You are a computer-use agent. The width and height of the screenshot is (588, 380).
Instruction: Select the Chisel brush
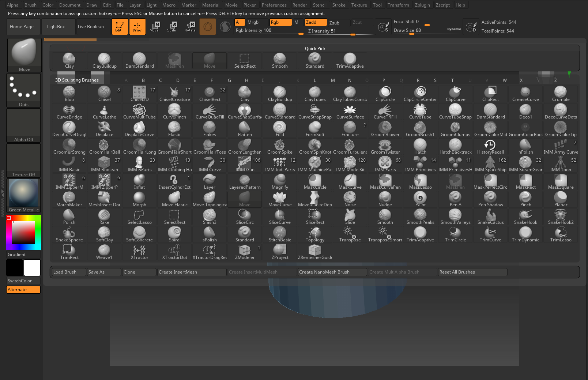[x=104, y=94]
